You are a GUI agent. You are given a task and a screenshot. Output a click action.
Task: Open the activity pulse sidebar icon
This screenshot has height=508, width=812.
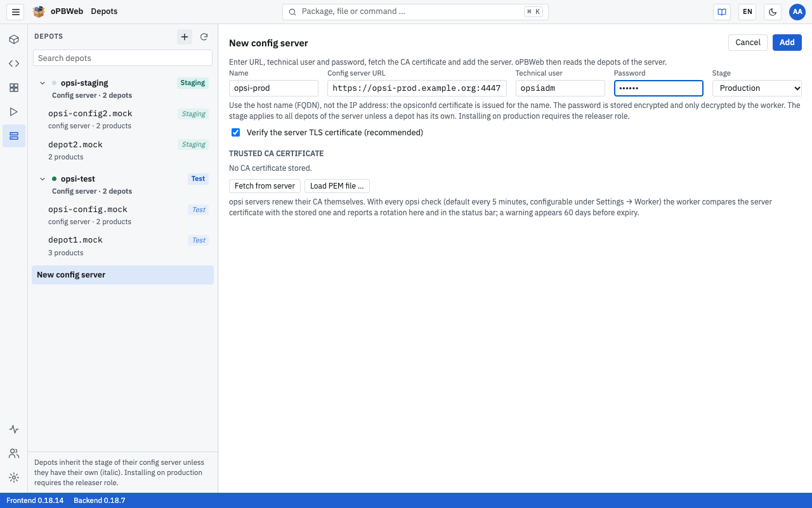(14, 429)
